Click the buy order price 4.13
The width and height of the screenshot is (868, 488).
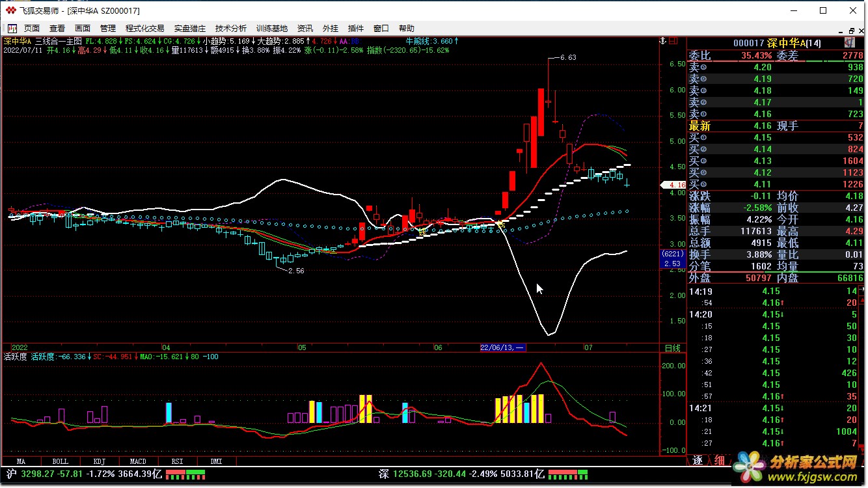763,161
